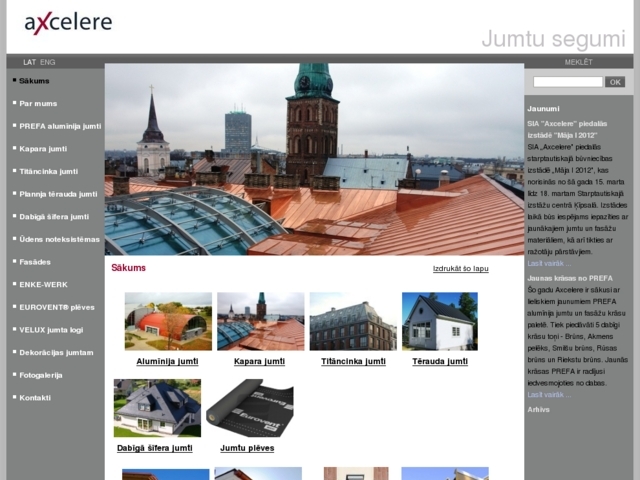Open the Arhīvs news archive
The height and width of the screenshot is (480, 640).
click(x=538, y=410)
